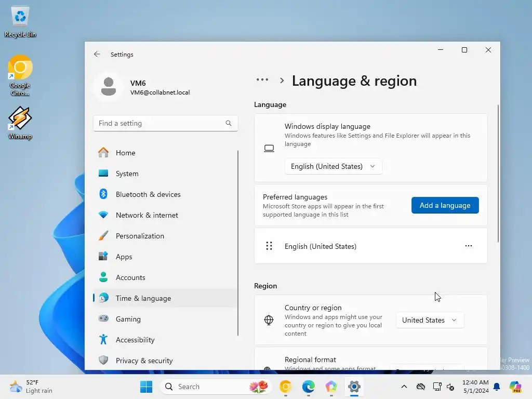Launch Microsoft Edge from the taskbar

309,387
